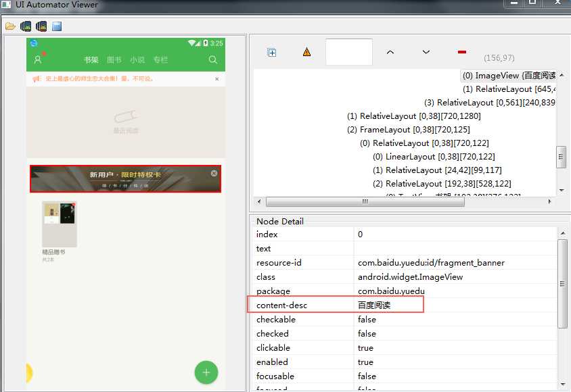Image resolution: width=571 pixels, height=392 pixels.
Task: Click the paperclip placeholder in recent reading area
Action: point(126,117)
